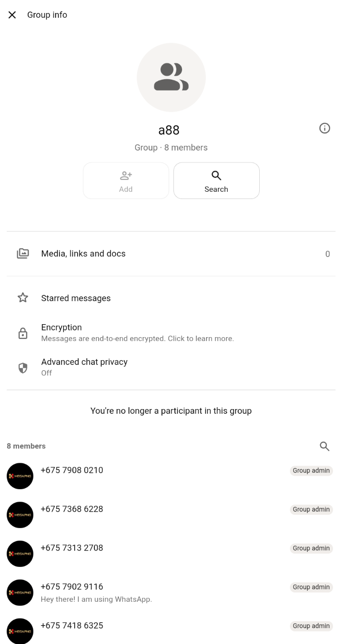
Task: Close the Group info panel
Action: 12,15
